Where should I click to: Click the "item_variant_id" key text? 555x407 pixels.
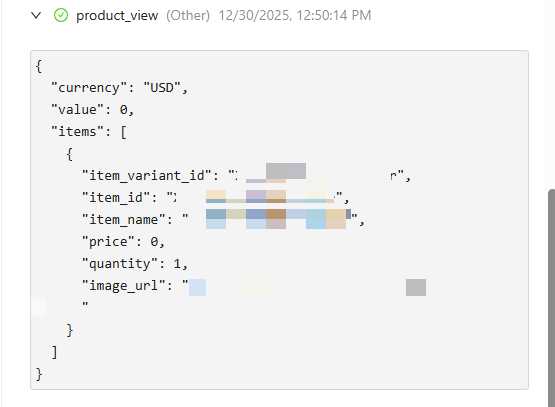pyautogui.click(x=147, y=176)
